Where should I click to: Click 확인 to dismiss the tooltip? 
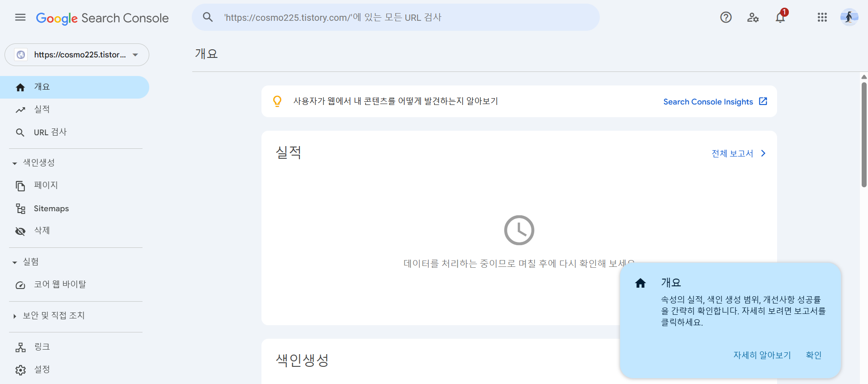coord(814,355)
